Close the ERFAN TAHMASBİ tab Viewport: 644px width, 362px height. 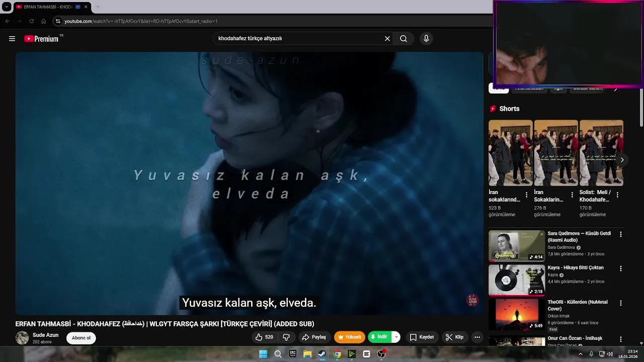click(86, 7)
